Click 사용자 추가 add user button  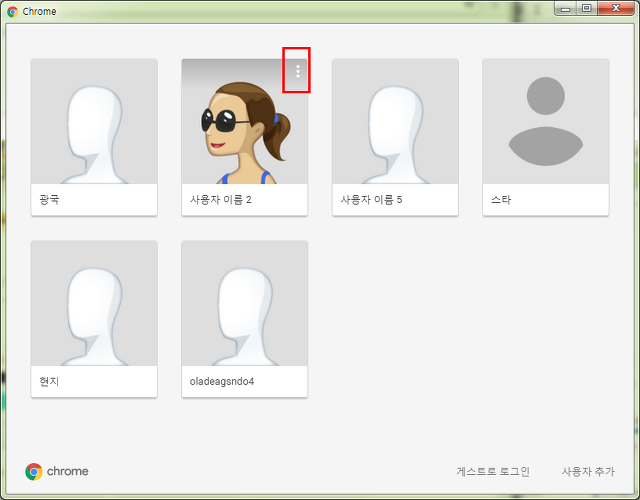(588, 471)
